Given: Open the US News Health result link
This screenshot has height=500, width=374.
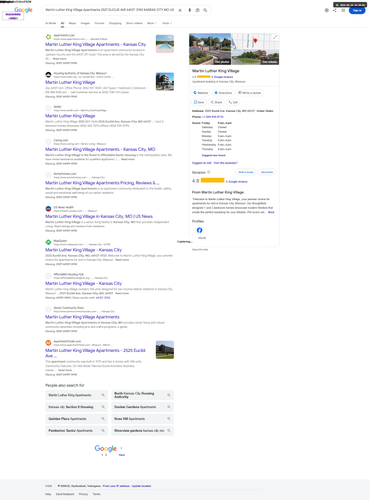Looking at the screenshot, I should (99, 216).
